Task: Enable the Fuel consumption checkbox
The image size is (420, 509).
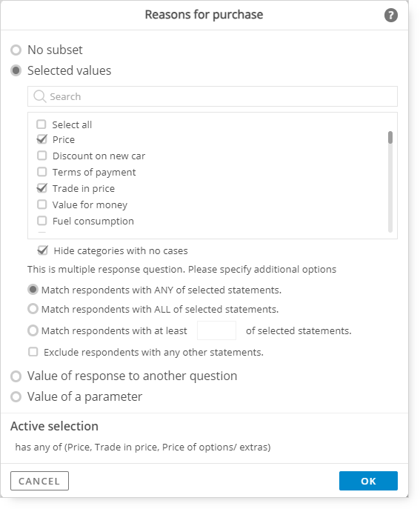Action: tap(42, 221)
